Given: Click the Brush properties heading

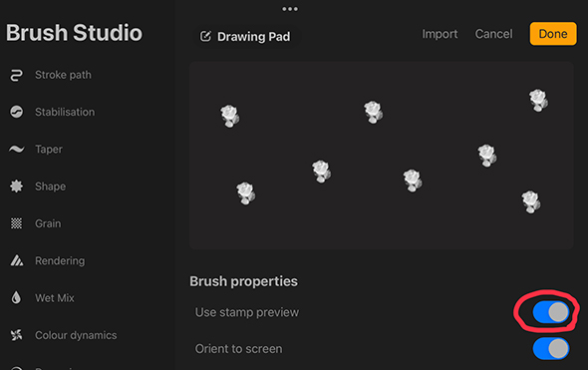Looking at the screenshot, I should pyautogui.click(x=244, y=281).
